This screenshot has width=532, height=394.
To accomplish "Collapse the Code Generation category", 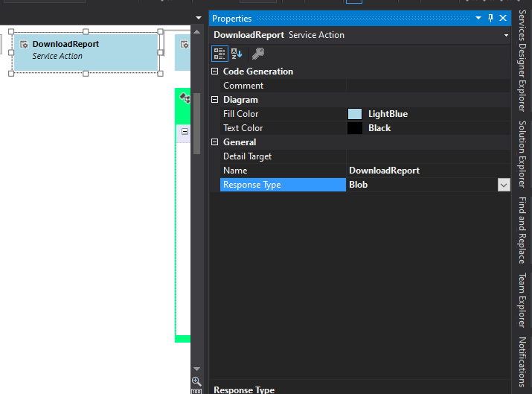I will pos(215,72).
